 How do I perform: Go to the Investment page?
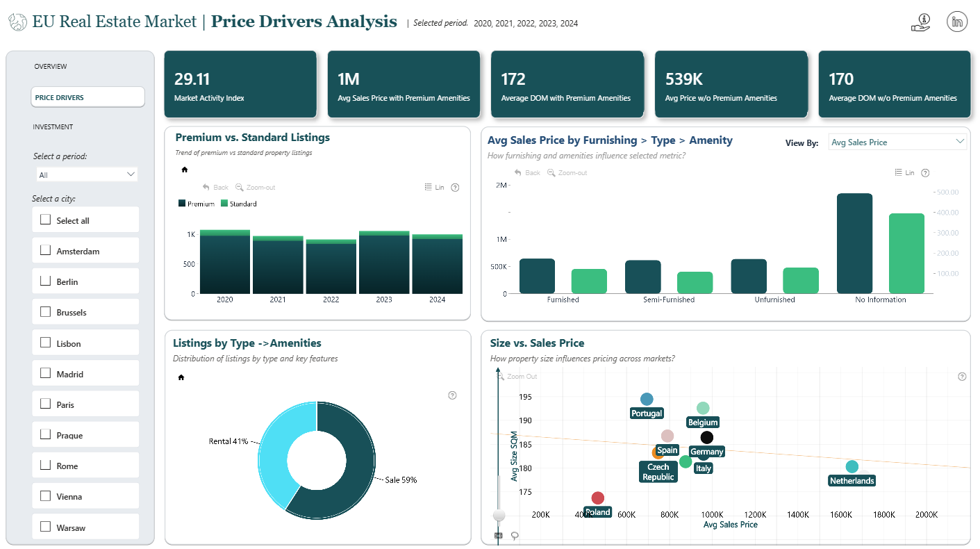tap(53, 127)
